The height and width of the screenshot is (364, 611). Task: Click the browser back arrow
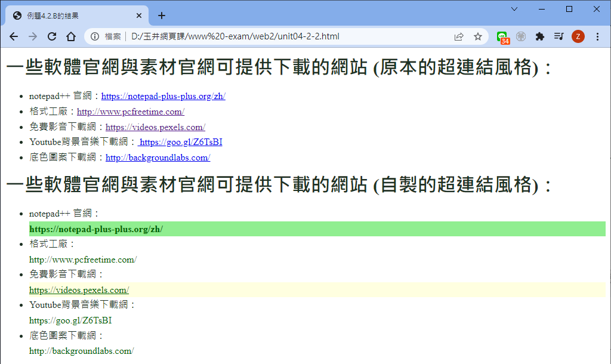pos(14,36)
